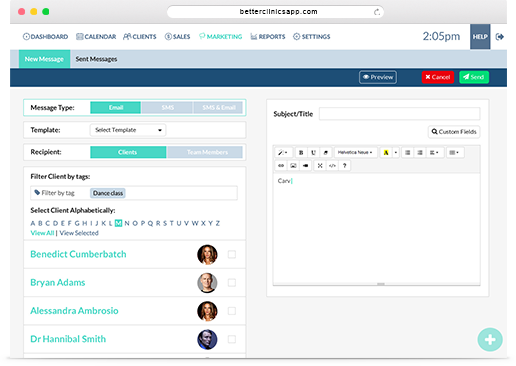Image resolution: width=516 pixels, height=366 pixels.
Task: Set message type to SMS & Email
Action: pyautogui.click(x=218, y=107)
